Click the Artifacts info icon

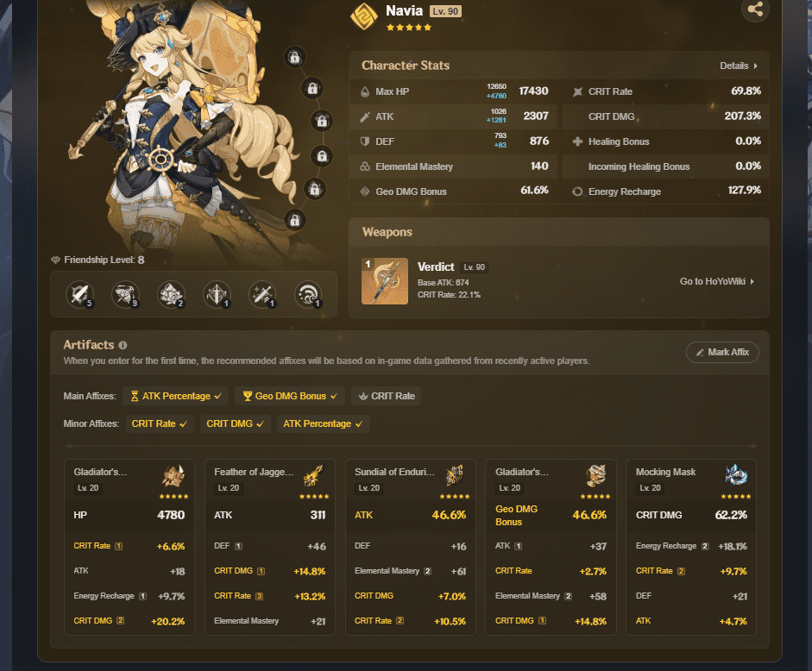pyautogui.click(x=123, y=345)
